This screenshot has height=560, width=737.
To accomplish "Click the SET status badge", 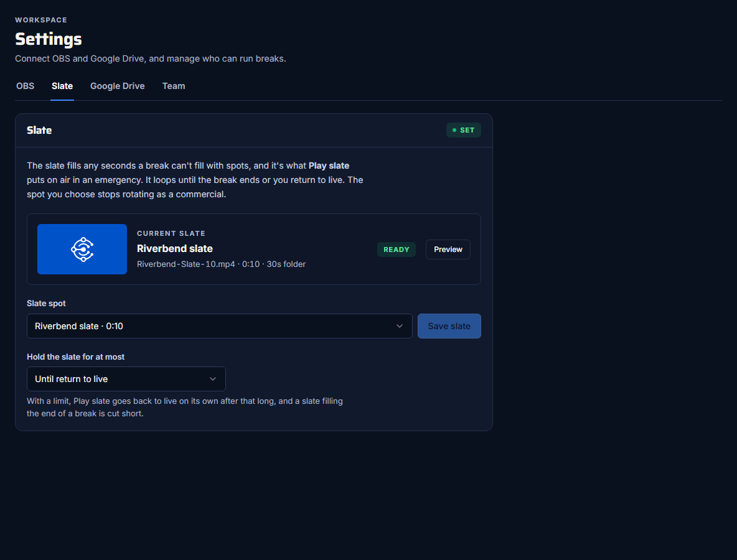I will [464, 130].
